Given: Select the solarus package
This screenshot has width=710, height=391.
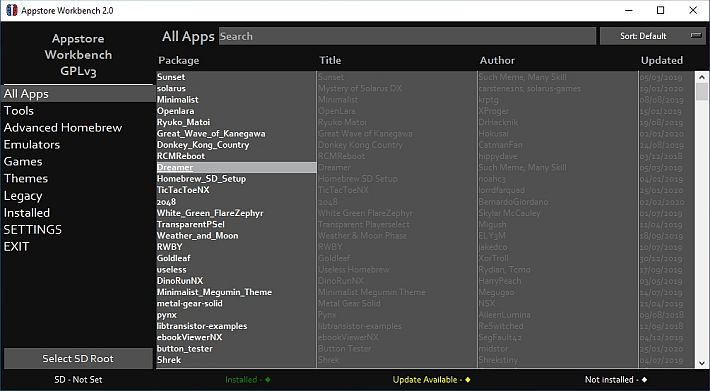Looking at the screenshot, I should coord(236,88).
